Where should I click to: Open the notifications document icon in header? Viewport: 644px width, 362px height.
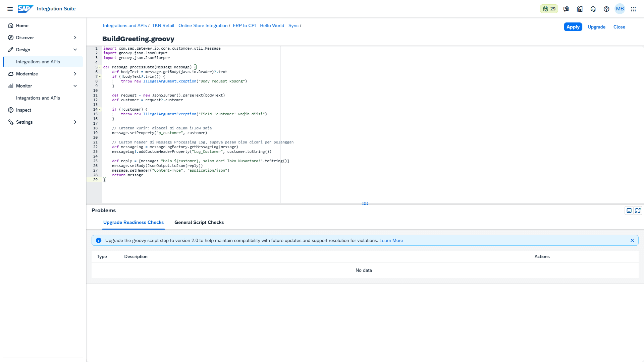[580, 9]
